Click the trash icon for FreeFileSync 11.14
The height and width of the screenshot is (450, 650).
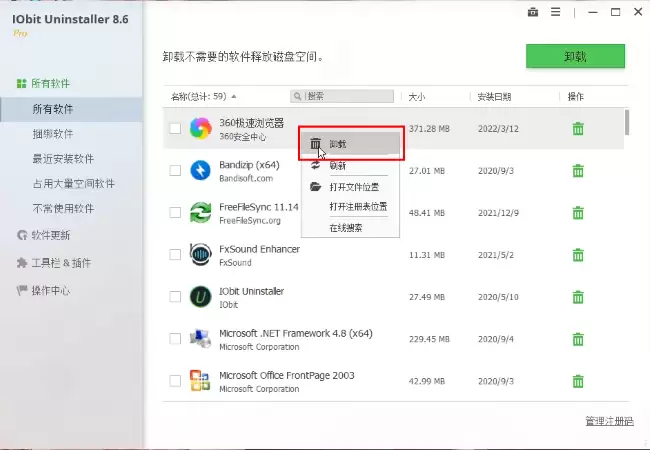coord(578,213)
